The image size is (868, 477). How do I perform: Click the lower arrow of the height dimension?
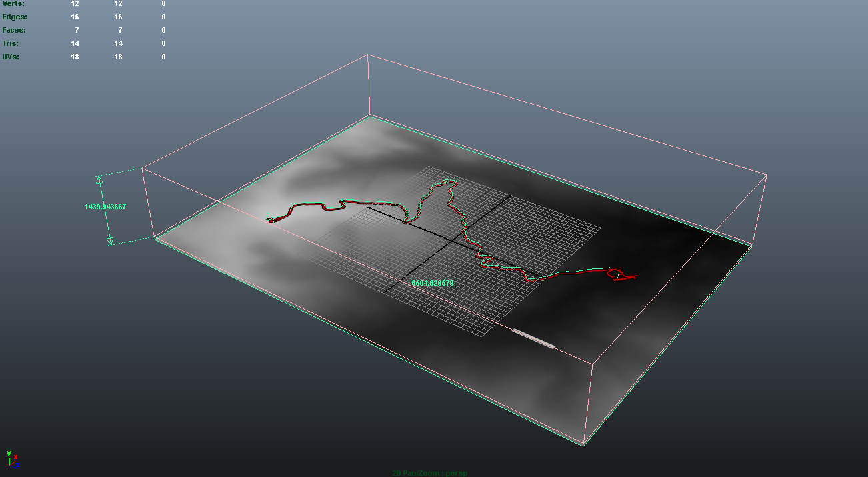(x=110, y=241)
